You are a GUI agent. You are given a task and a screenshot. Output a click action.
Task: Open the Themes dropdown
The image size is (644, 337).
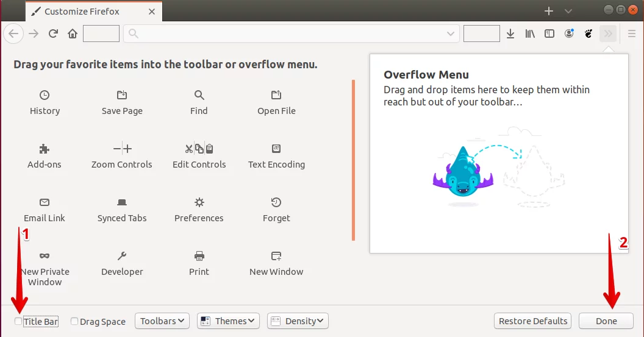(228, 321)
